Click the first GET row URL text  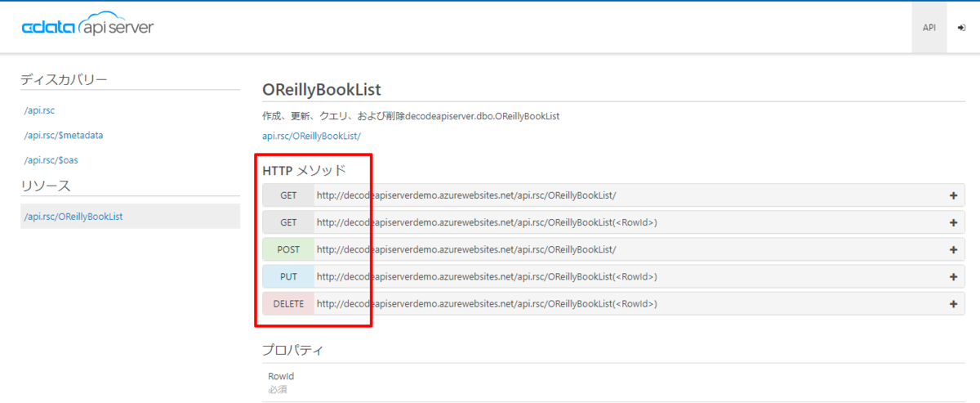466,195
